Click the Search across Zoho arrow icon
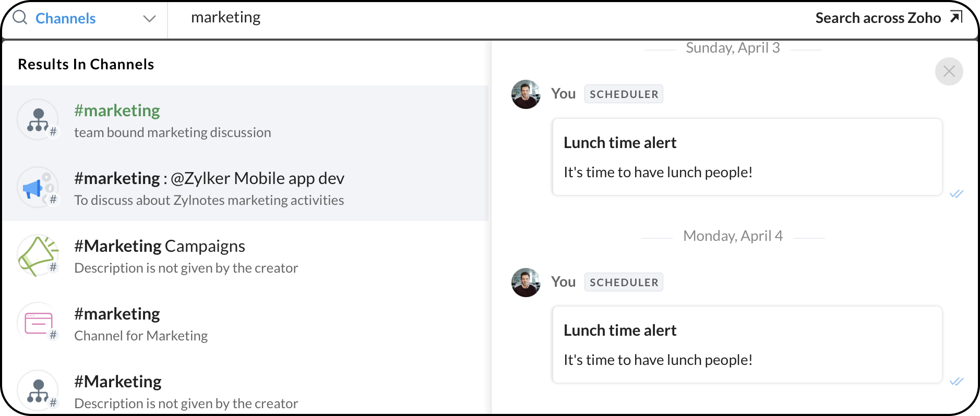The width and height of the screenshot is (980, 416). 956,17
